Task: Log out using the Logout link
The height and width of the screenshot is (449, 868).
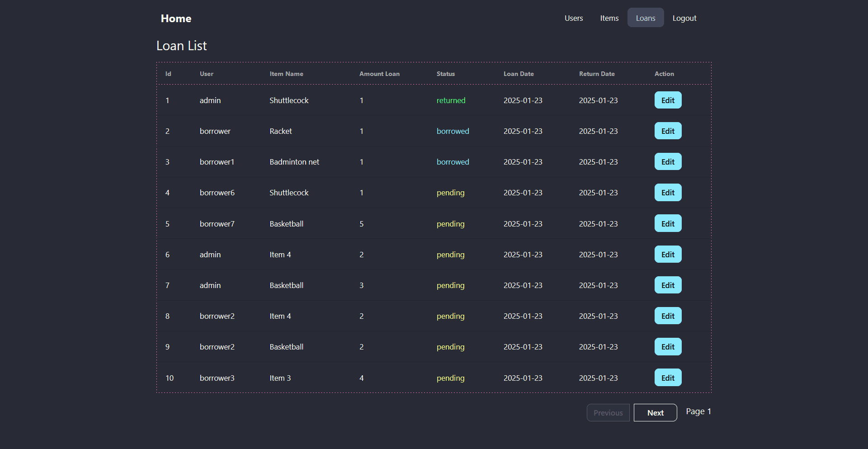Action: click(x=684, y=18)
